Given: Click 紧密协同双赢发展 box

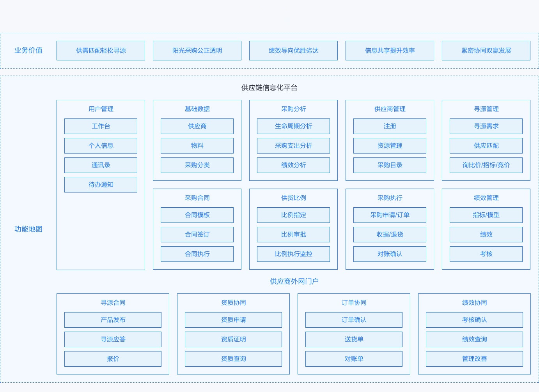Looking at the screenshot, I should tap(486, 51).
